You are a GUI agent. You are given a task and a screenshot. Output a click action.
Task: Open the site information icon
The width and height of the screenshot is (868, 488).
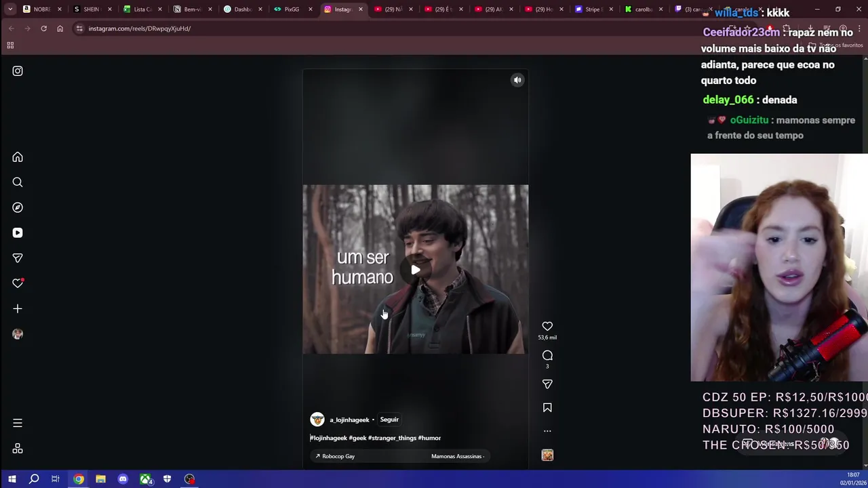click(79, 28)
